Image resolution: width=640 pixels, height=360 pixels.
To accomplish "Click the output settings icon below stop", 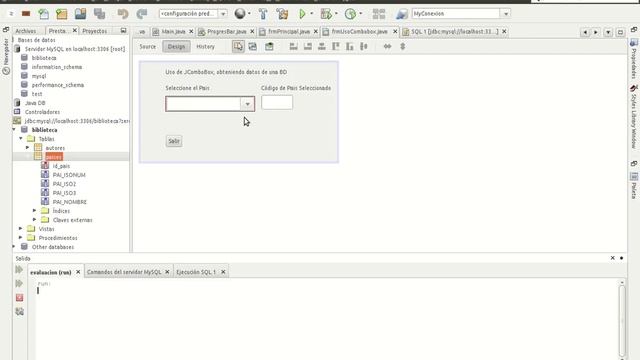I will click(x=19, y=311).
